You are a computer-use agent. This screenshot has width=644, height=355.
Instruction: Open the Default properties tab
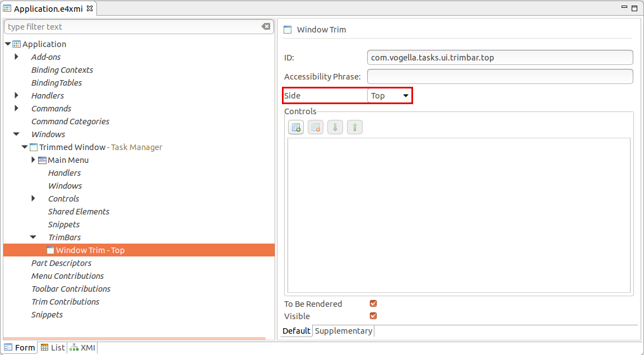(296, 331)
